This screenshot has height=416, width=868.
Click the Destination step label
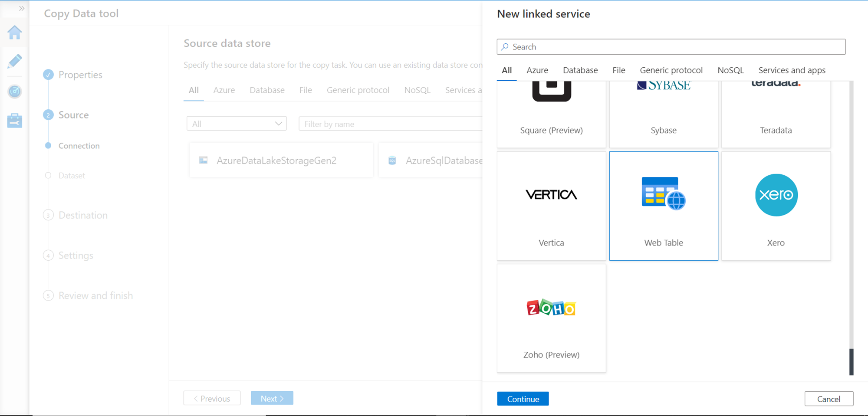point(83,215)
